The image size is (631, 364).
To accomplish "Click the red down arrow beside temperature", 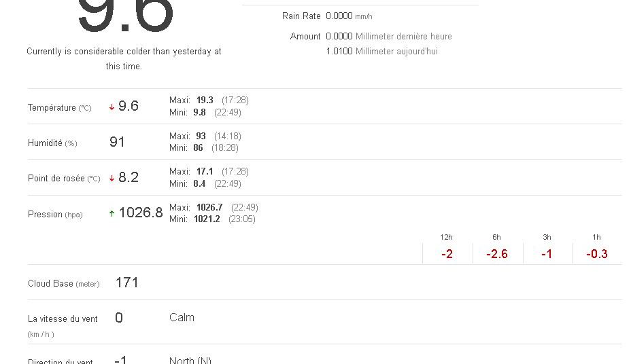I will pyautogui.click(x=112, y=107).
